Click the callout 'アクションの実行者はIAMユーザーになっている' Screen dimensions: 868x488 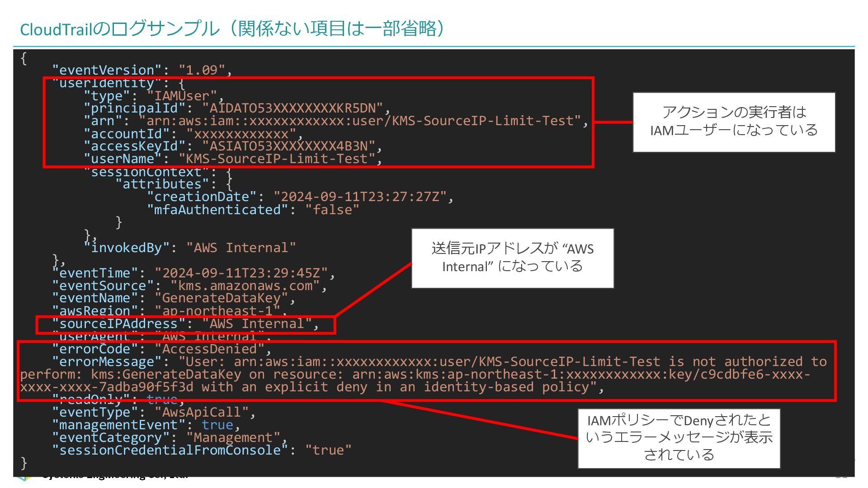(734, 122)
